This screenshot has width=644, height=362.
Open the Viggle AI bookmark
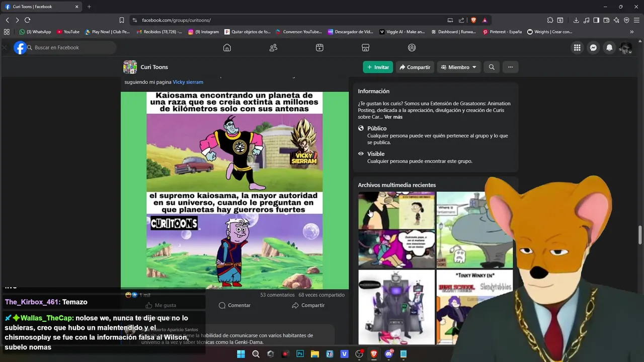pyautogui.click(x=402, y=32)
